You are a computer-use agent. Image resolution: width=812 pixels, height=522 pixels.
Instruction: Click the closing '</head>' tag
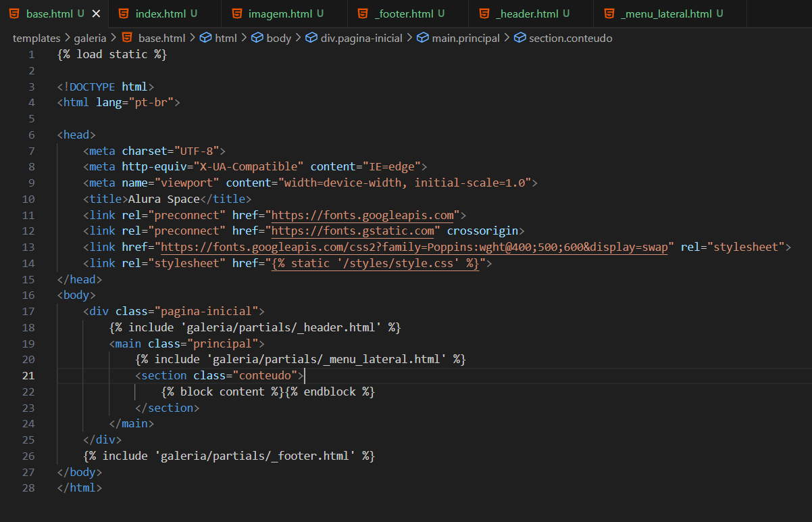[x=80, y=279]
